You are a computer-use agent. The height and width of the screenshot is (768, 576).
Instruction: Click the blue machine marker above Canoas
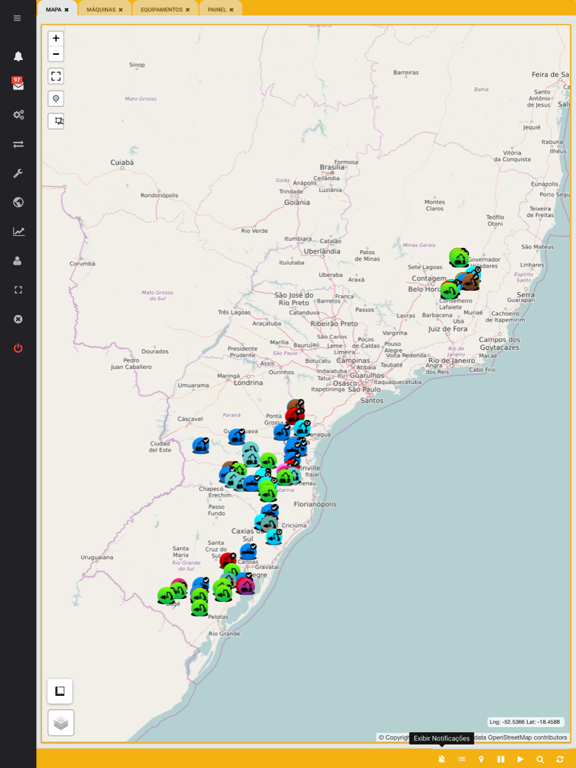pyautogui.click(x=248, y=552)
